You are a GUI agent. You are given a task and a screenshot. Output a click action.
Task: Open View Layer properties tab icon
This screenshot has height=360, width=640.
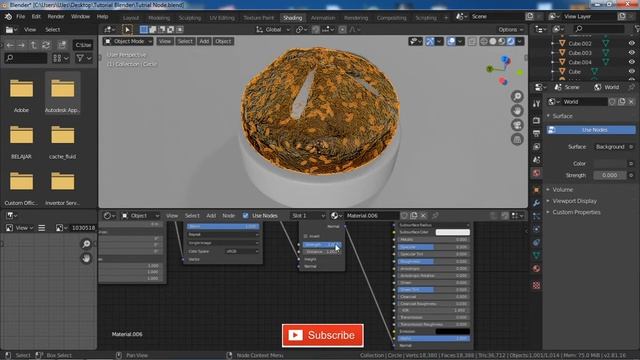[536, 147]
